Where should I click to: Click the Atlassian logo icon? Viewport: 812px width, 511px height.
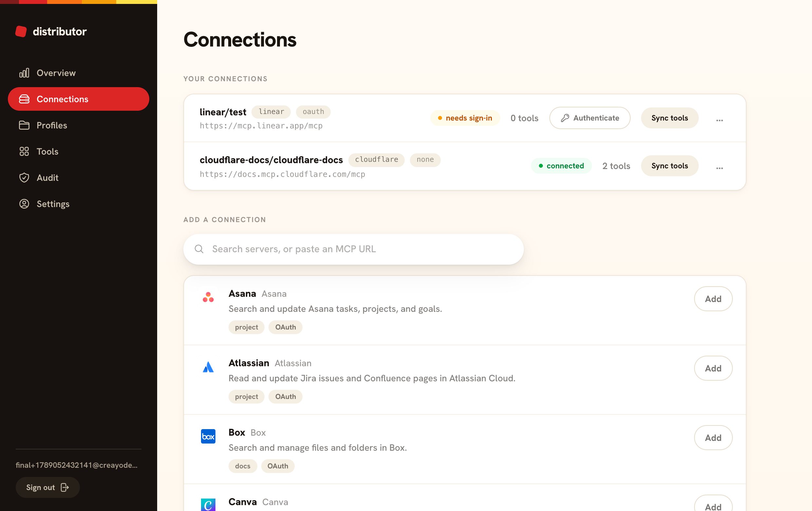click(208, 367)
